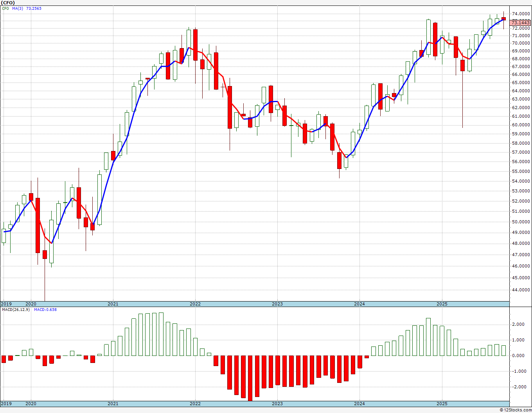Click the (CFO) ticker title at top

pyautogui.click(x=8, y=3)
